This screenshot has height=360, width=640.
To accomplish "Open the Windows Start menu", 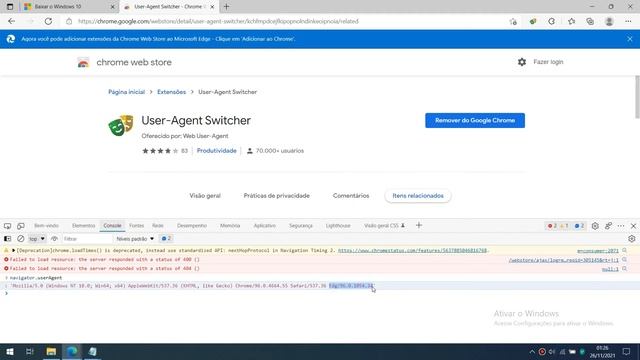I will click(x=9, y=351).
